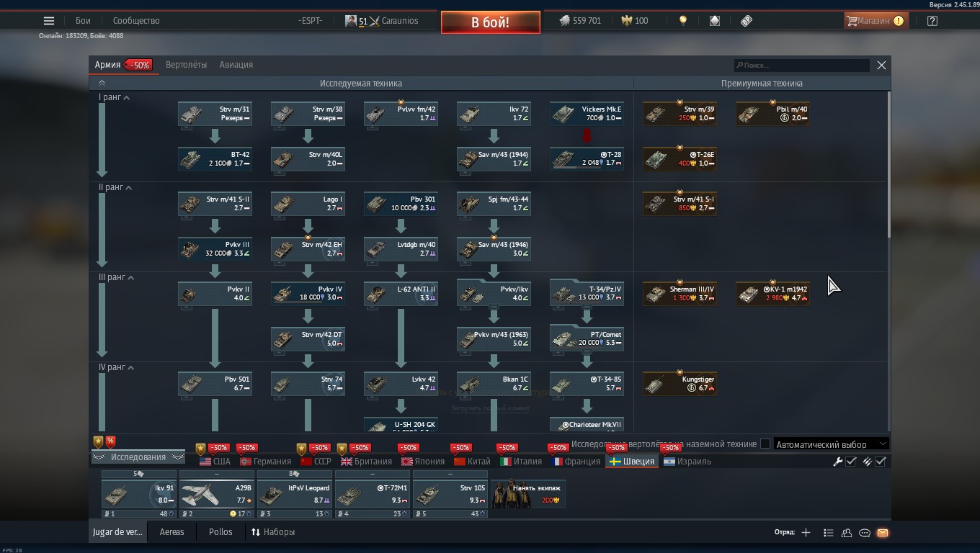Expand the PT/Comet vehicle group
Screen dimensions: 980x553
pos(587,338)
